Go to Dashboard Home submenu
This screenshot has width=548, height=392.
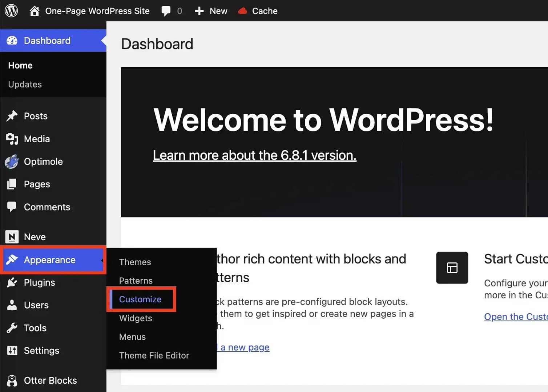(x=20, y=66)
